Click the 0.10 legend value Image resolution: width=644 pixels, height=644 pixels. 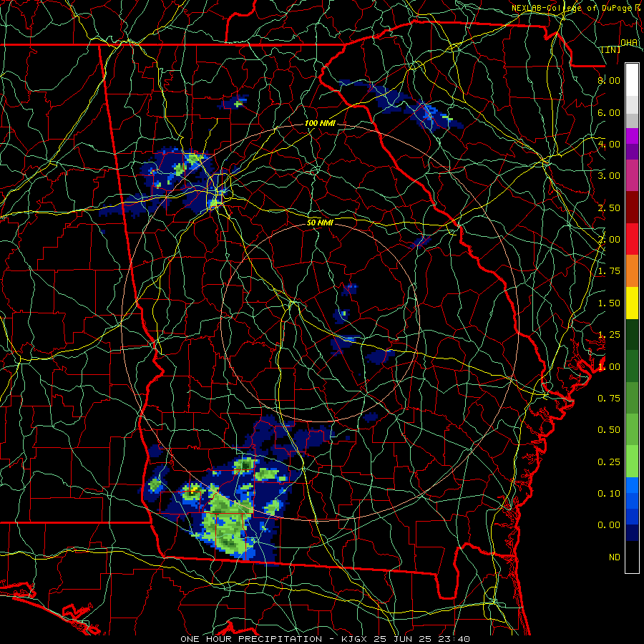click(x=609, y=493)
